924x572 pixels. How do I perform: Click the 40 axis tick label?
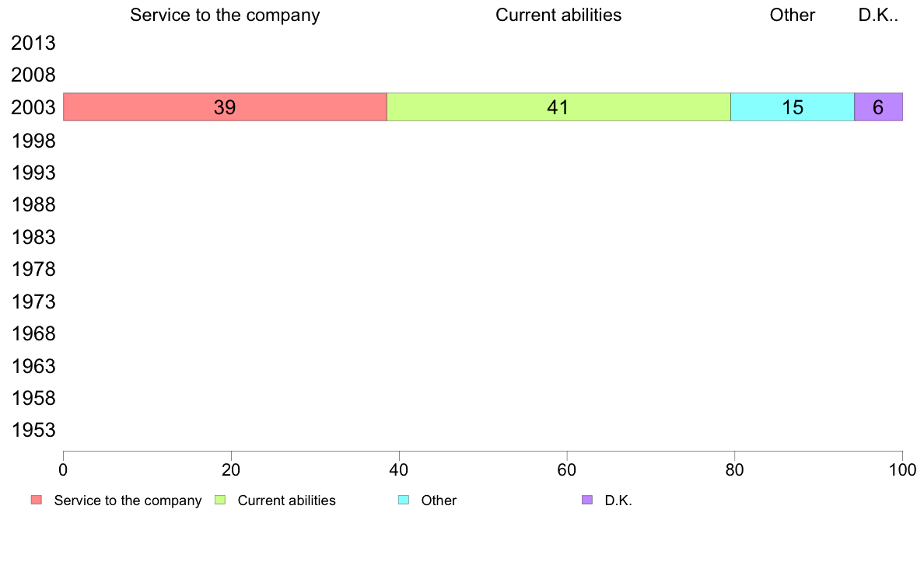[399, 469]
